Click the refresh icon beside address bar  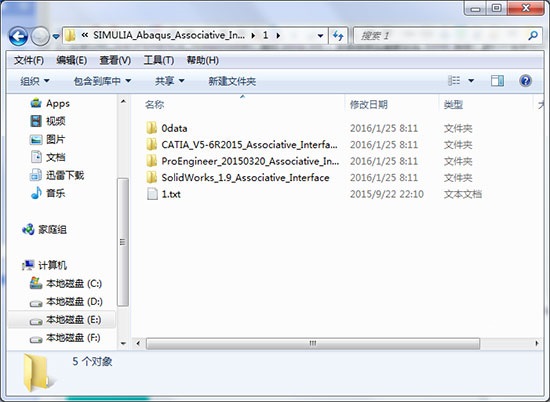coord(338,35)
